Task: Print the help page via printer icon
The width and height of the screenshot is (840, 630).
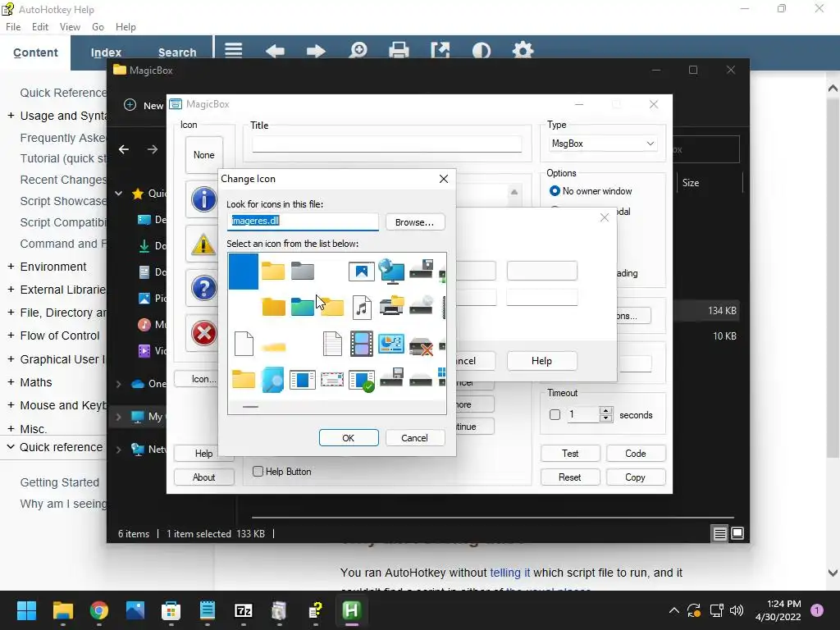Action: pos(399,51)
